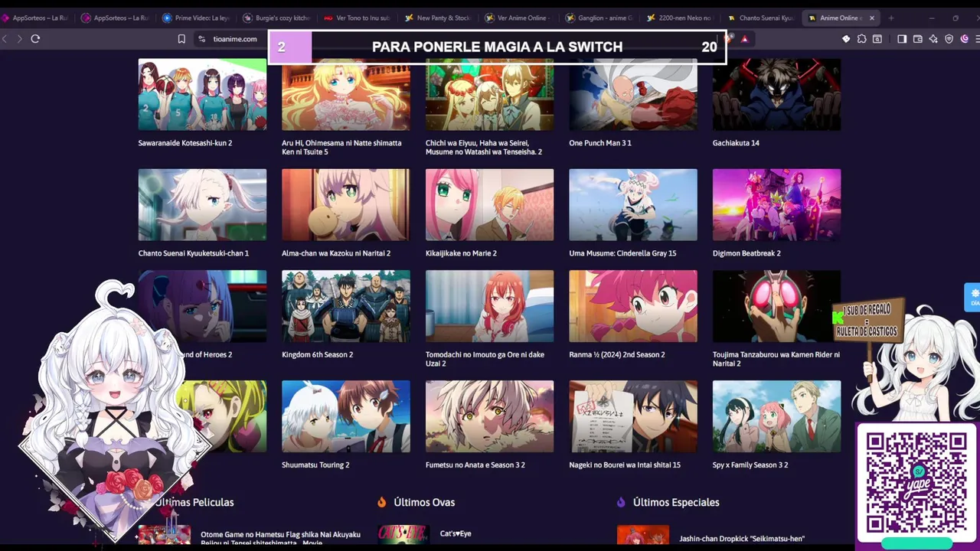Open the Brave Rewards triangle icon
This screenshot has width=980, height=551.
point(744,39)
